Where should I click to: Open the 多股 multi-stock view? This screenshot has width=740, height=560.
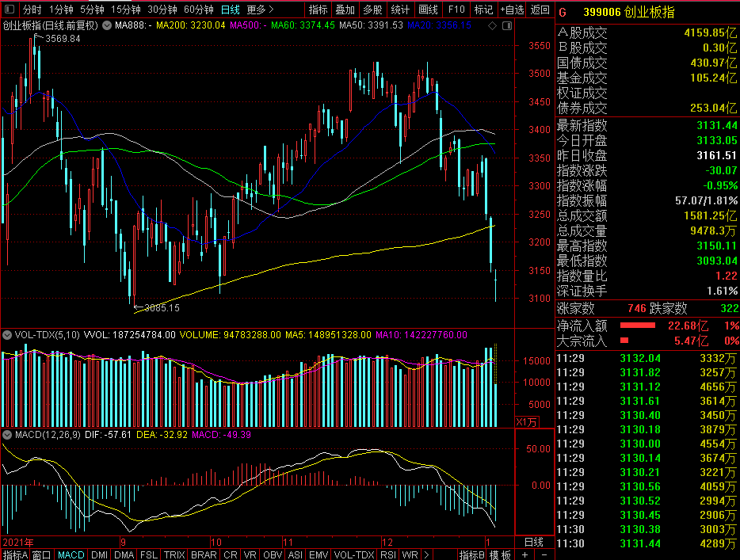pyautogui.click(x=372, y=10)
